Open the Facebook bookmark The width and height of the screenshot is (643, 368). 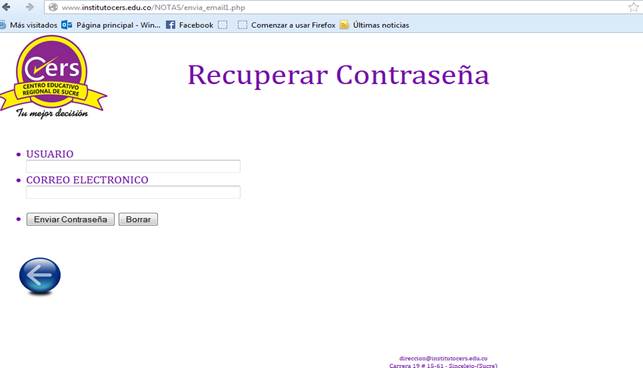point(196,25)
